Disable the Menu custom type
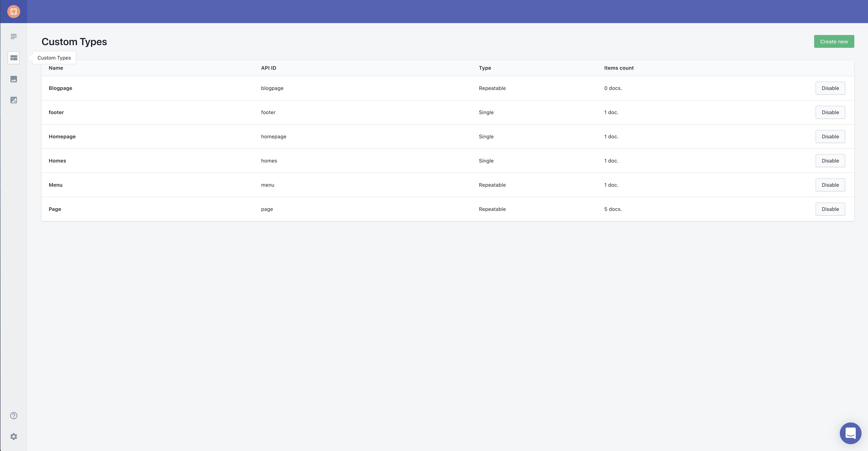The height and width of the screenshot is (451, 868). (x=830, y=185)
